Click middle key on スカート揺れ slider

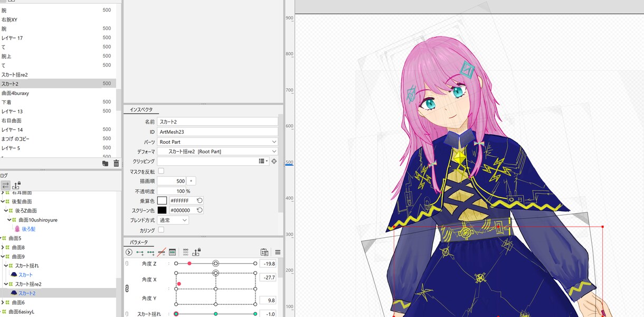pyautogui.click(x=215, y=314)
